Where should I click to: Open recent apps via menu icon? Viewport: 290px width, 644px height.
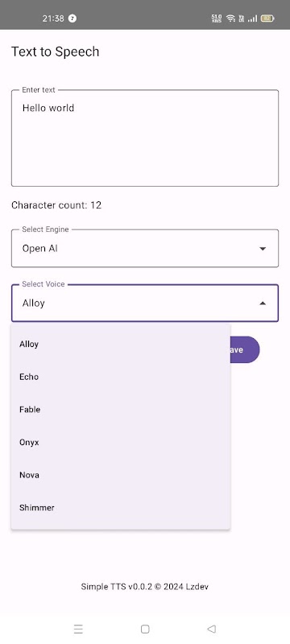click(78, 629)
